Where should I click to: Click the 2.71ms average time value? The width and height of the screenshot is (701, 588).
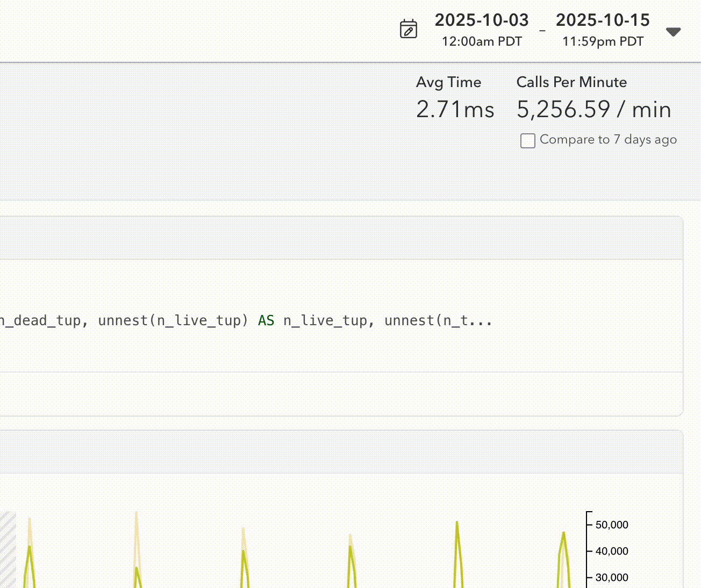[455, 110]
